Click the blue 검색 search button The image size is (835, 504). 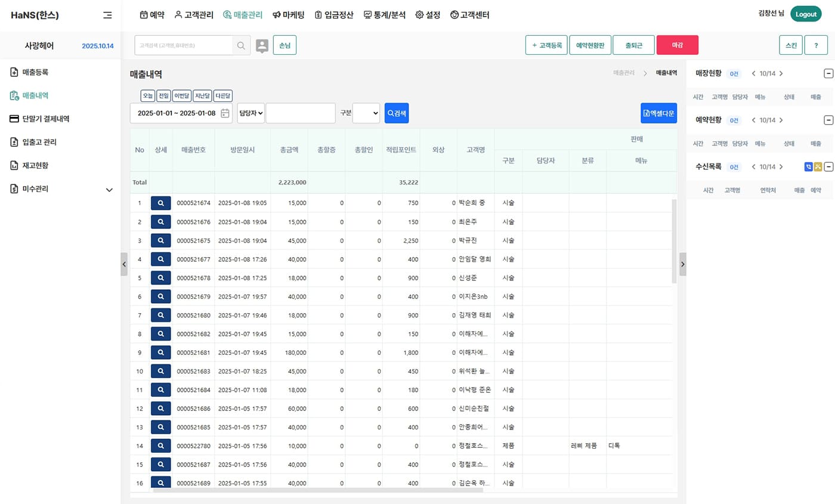coord(397,113)
